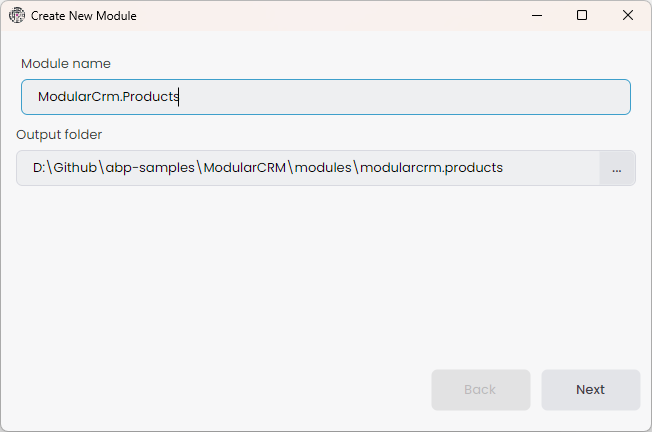Maximize the Create New Module dialog

(x=582, y=16)
